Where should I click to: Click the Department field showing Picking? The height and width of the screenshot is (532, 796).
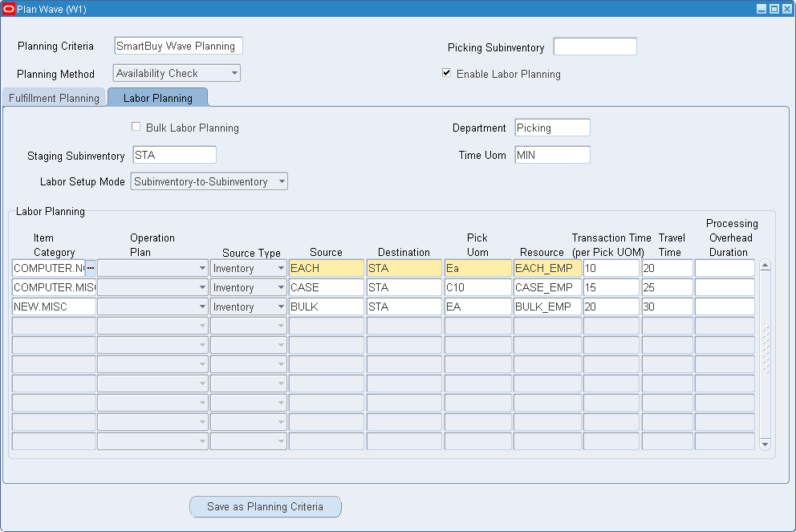552,128
